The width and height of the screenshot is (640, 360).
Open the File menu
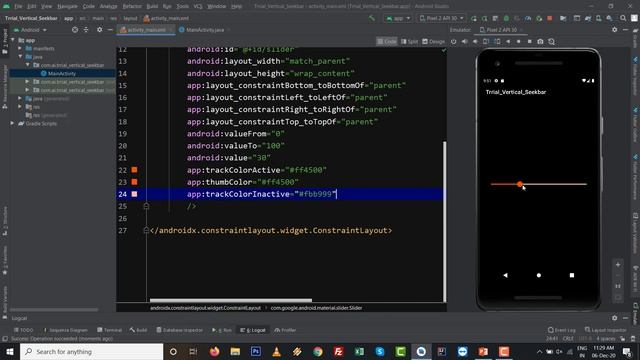18,6
